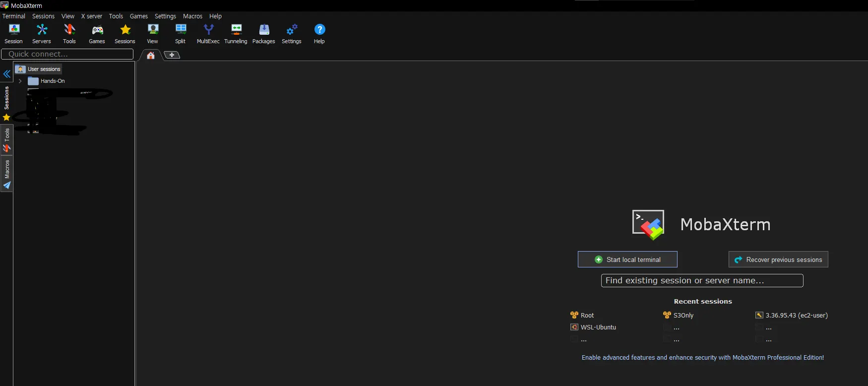Select the Home tab icon
This screenshot has width=868, height=386.
tap(151, 55)
